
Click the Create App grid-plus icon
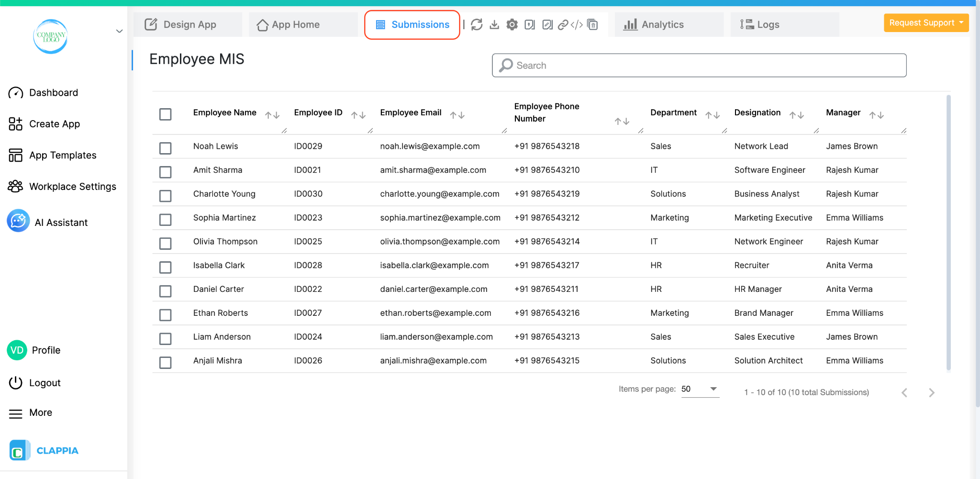(x=16, y=124)
